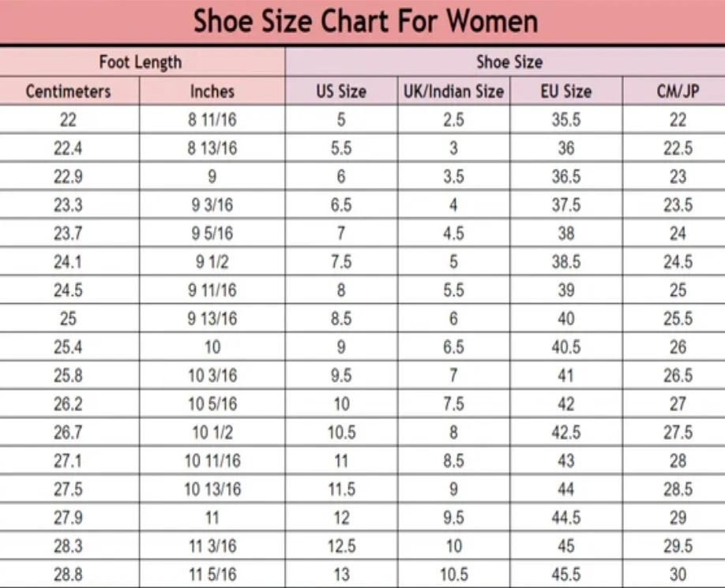This screenshot has width=725, height=588.
Task: Select the EU Size column header
Action: coord(565,91)
